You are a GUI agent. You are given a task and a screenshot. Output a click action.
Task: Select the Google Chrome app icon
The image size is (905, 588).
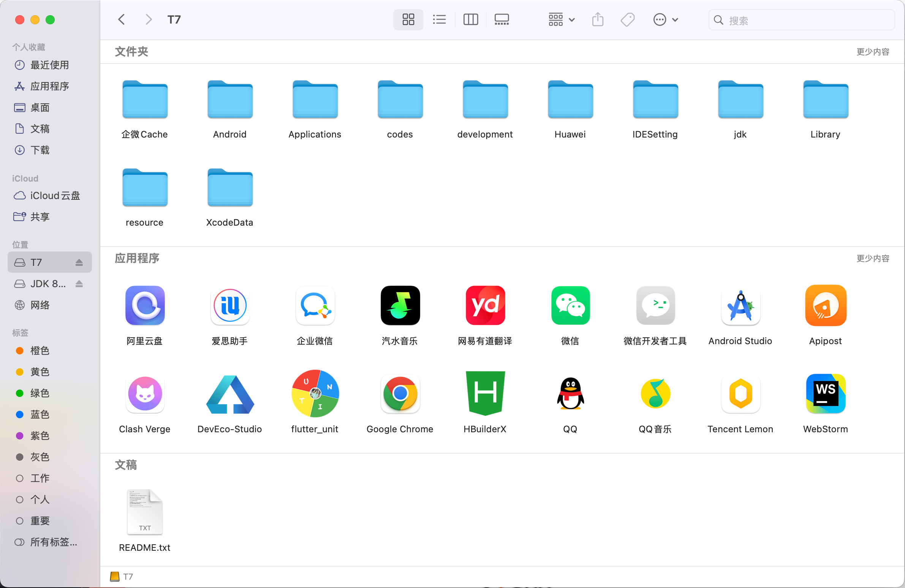[400, 394]
